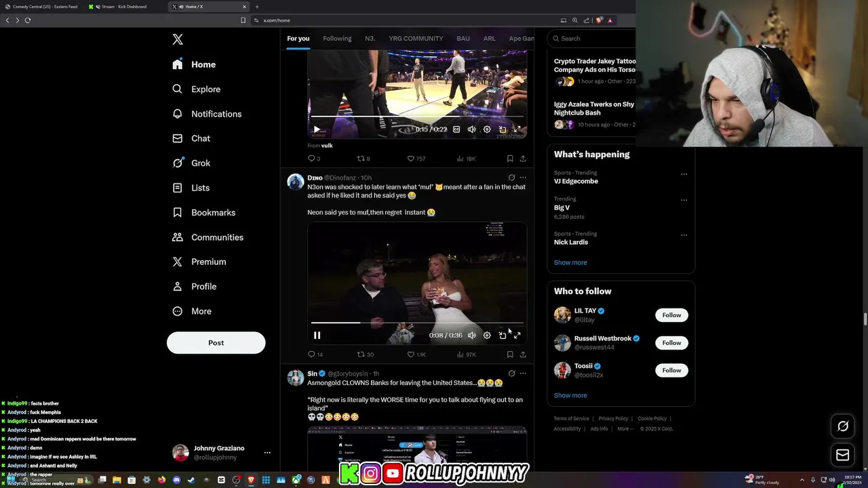Open Lists from sidebar
This screenshot has height=488, width=868.
point(191,188)
